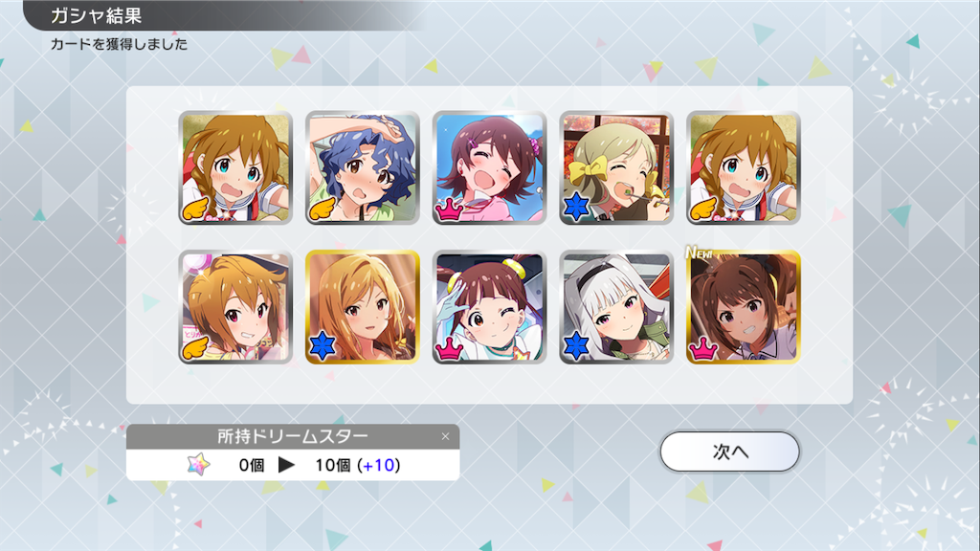Select the gold-framed long blonde hair card

[x=363, y=307]
